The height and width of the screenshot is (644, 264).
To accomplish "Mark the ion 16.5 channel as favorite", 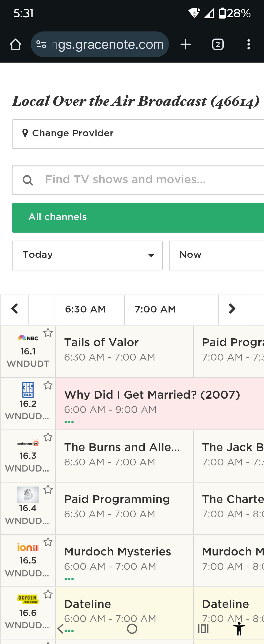I will pyautogui.click(x=48, y=542).
